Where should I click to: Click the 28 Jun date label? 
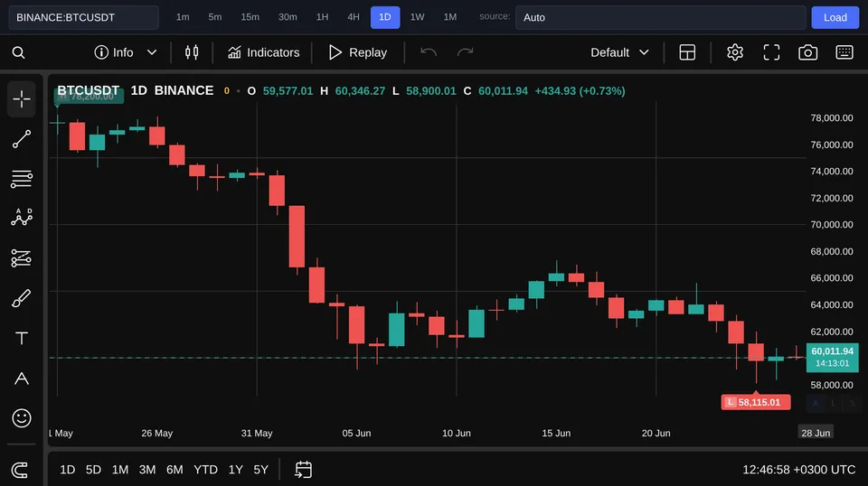click(x=816, y=433)
